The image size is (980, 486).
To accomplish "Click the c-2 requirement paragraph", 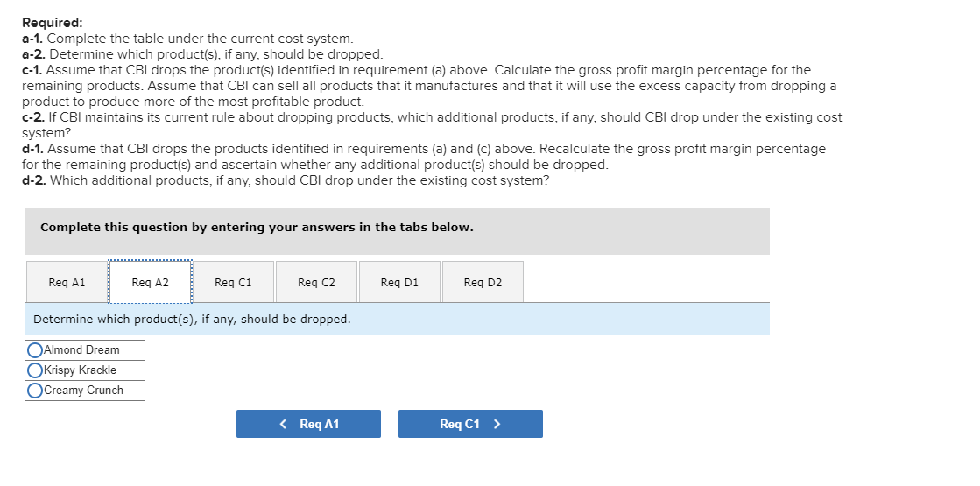I will click(x=429, y=124).
